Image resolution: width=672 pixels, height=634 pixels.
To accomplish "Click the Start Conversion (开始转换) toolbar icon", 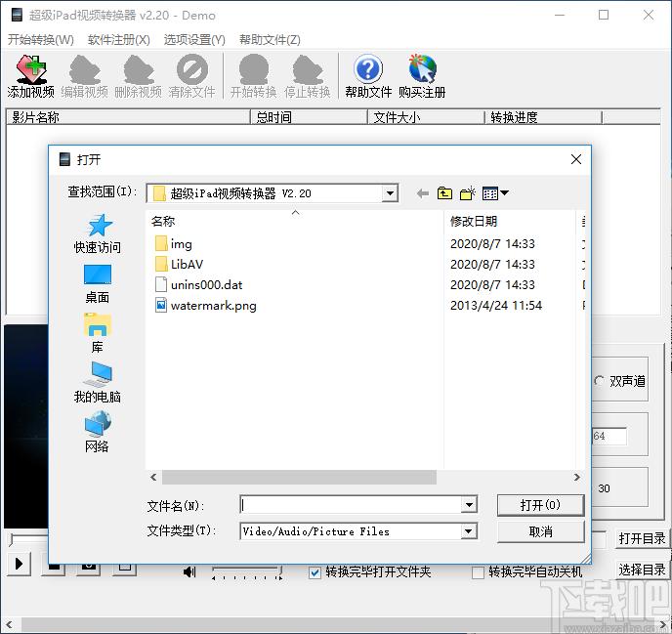I will (254, 76).
